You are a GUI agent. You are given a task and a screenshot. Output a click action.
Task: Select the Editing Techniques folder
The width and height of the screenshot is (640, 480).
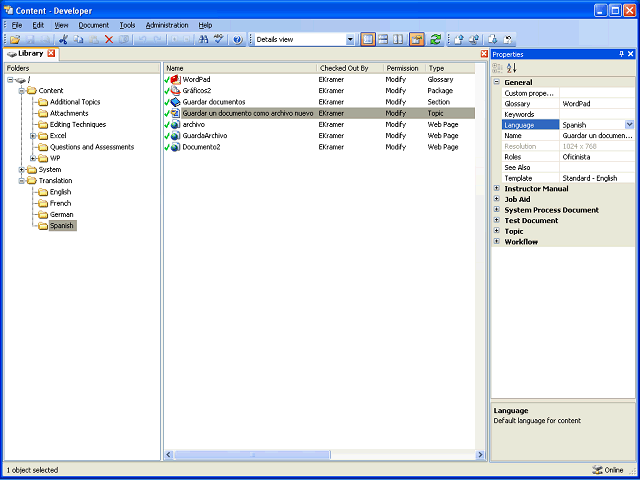tap(78, 124)
